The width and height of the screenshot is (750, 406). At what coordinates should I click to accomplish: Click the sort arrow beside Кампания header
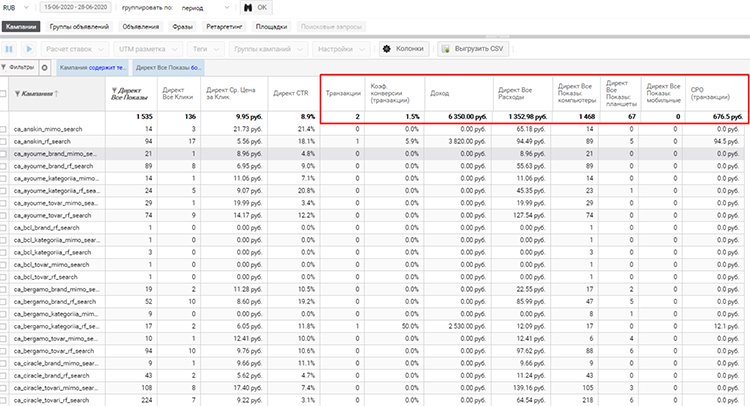tap(57, 94)
